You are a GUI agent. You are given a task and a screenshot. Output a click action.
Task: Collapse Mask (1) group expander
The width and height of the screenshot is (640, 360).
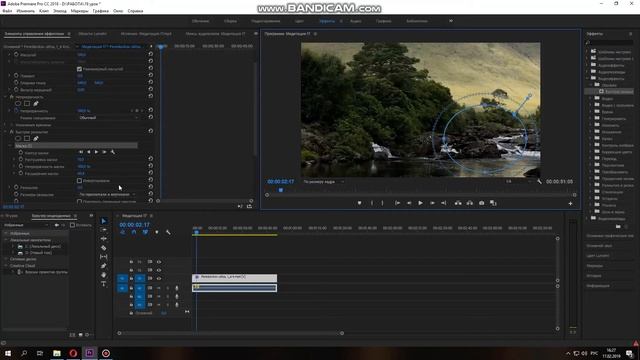(x=10, y=146)
